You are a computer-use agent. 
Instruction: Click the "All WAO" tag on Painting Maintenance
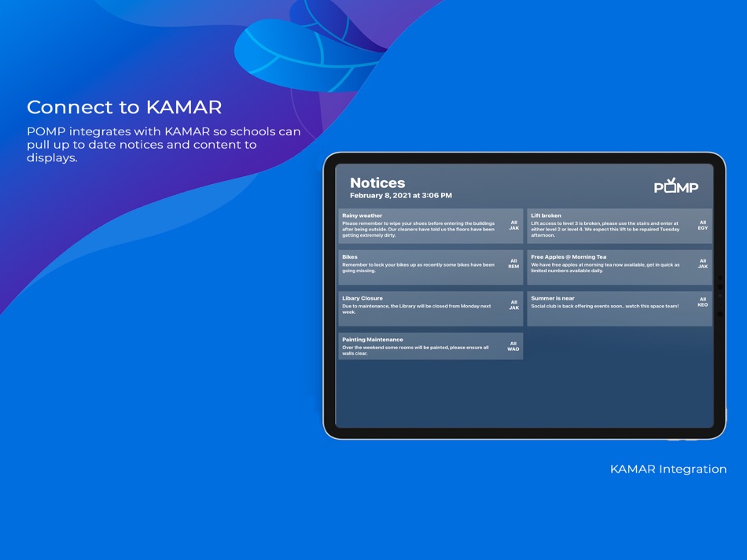tap(513, 347)
